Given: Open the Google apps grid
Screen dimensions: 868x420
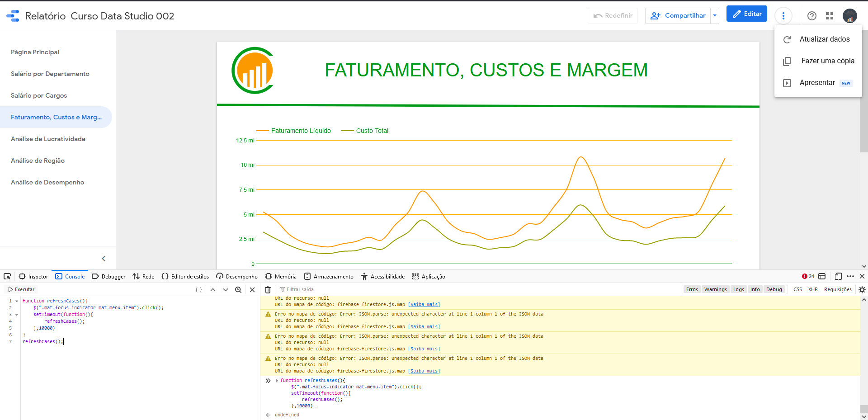Looking at the screenshot, I should tap(830, 16).
